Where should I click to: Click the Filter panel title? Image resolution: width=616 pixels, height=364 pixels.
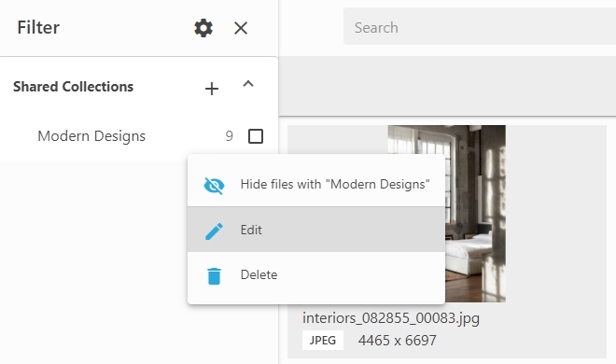[x=38, y=27]
